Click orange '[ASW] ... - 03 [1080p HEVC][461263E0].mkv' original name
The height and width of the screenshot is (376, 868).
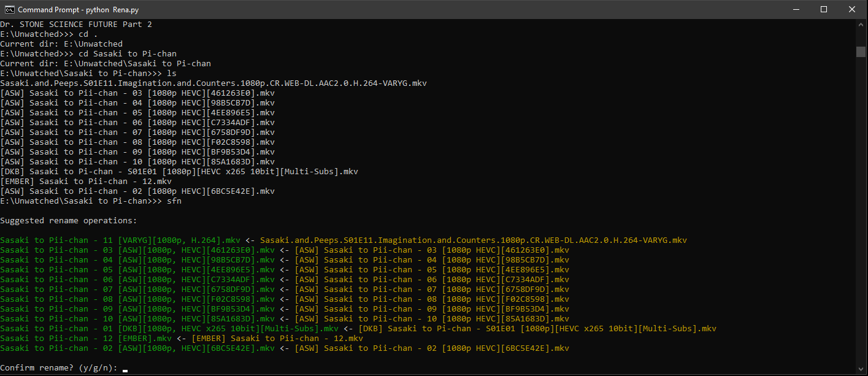[x=432, y=250]
